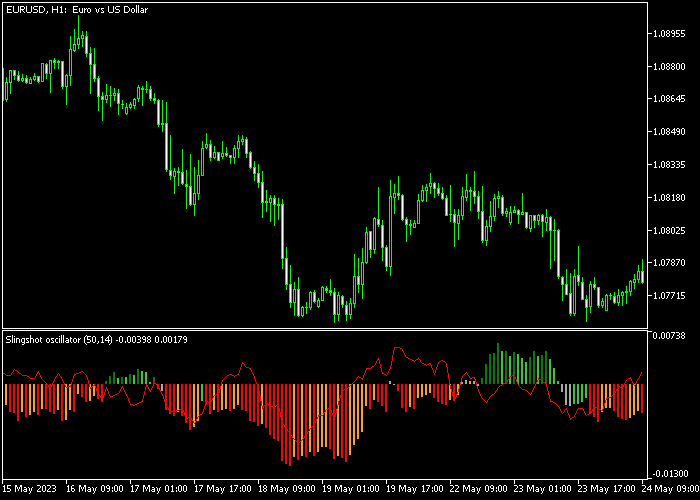Click the '23 May 17:00' time label
700x500 pixels.
click(607, 489)
